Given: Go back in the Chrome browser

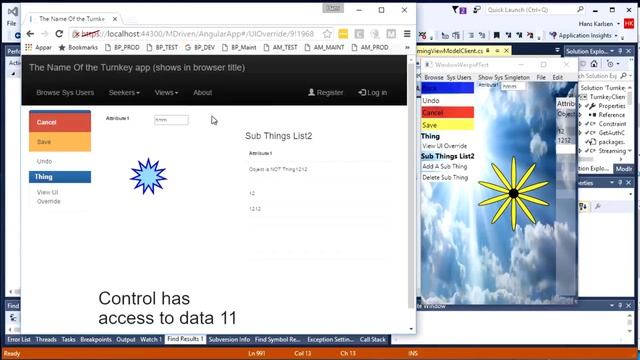Looking at the screenshot, I should [30, 34].
